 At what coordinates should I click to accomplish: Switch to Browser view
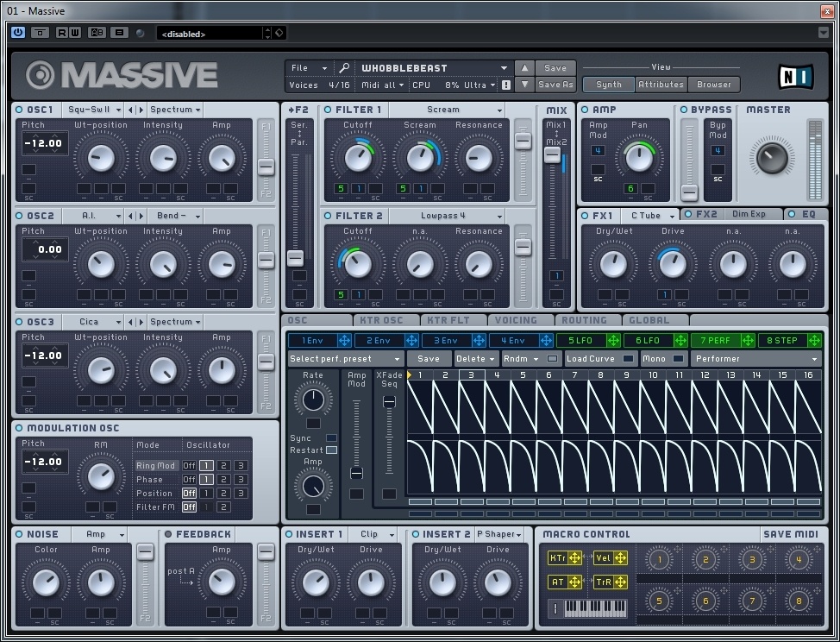(714, 85)
